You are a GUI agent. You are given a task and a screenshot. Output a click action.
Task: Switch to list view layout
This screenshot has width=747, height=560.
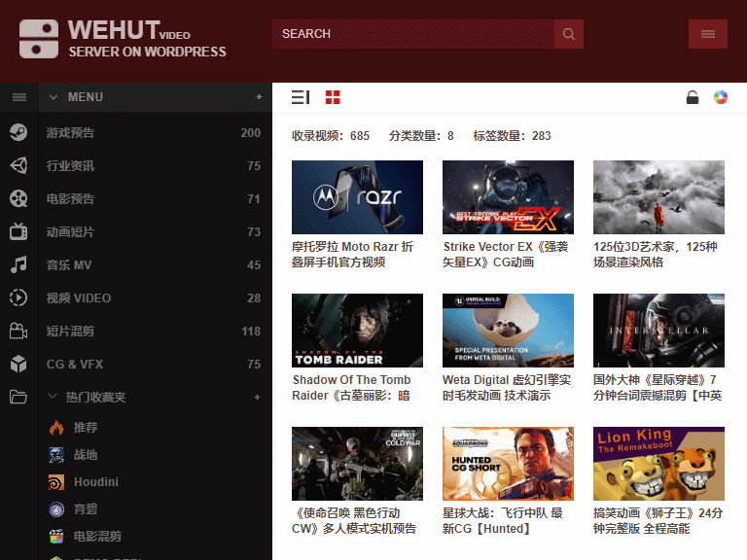(x=301, y=97)
